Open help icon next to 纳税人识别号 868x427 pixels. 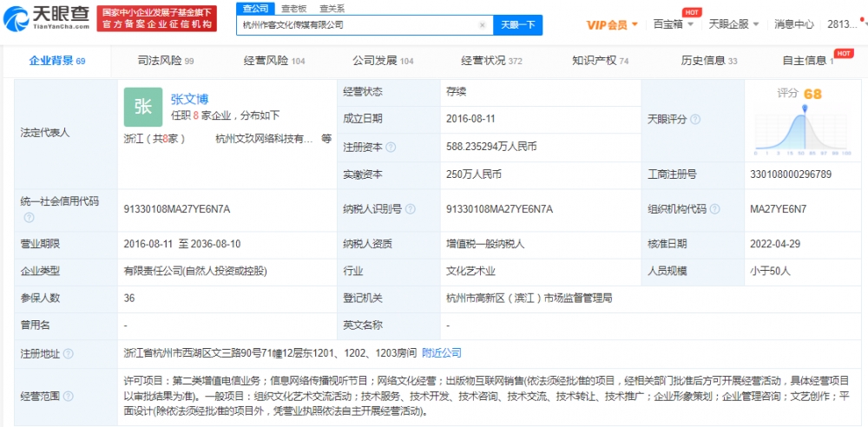tap(411, 209)
